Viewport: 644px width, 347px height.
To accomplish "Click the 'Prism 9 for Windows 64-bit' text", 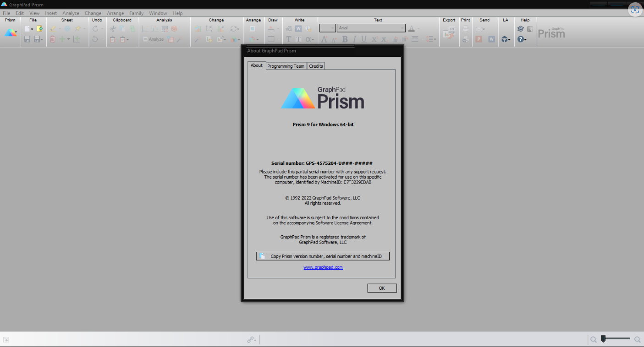I will click(323, 125).
